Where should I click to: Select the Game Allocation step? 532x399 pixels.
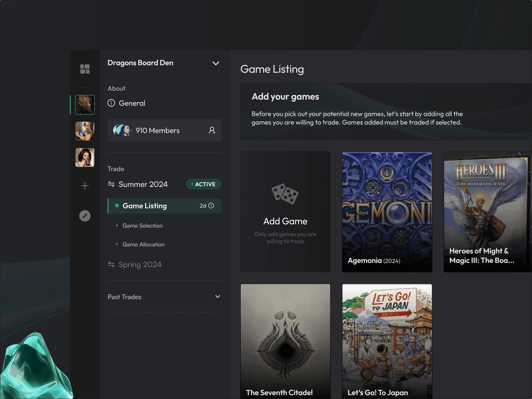pos(143,244)
